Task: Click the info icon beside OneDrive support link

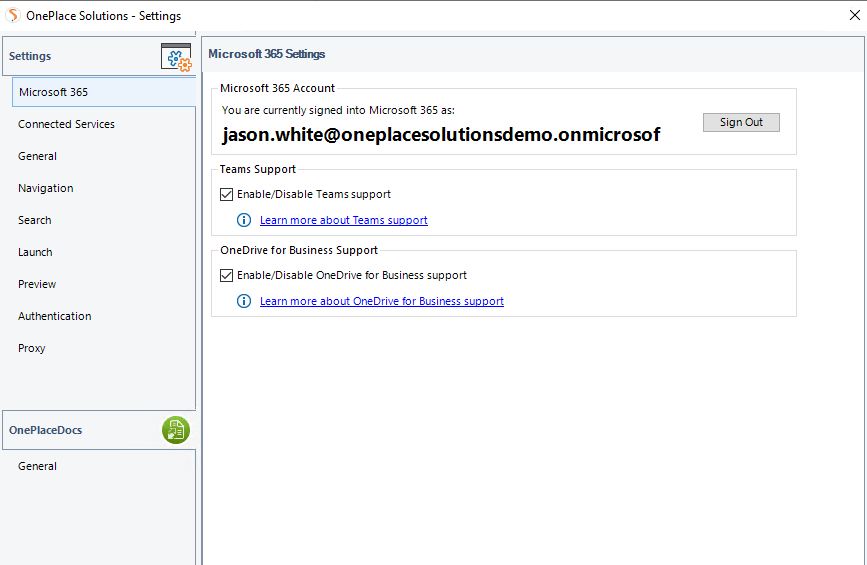Action: pyautogui.click(x=244, y=301)
